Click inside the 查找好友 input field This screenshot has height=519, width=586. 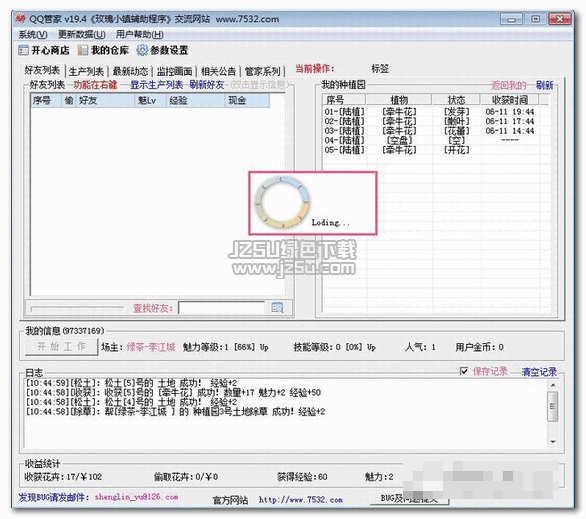[x=222, y=308]
